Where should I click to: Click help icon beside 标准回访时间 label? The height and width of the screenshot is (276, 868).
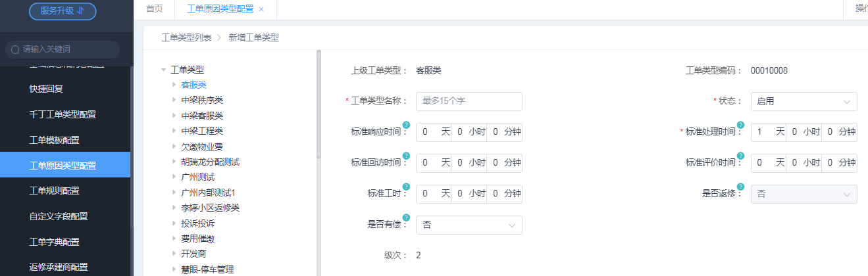[x=406, y=156]
